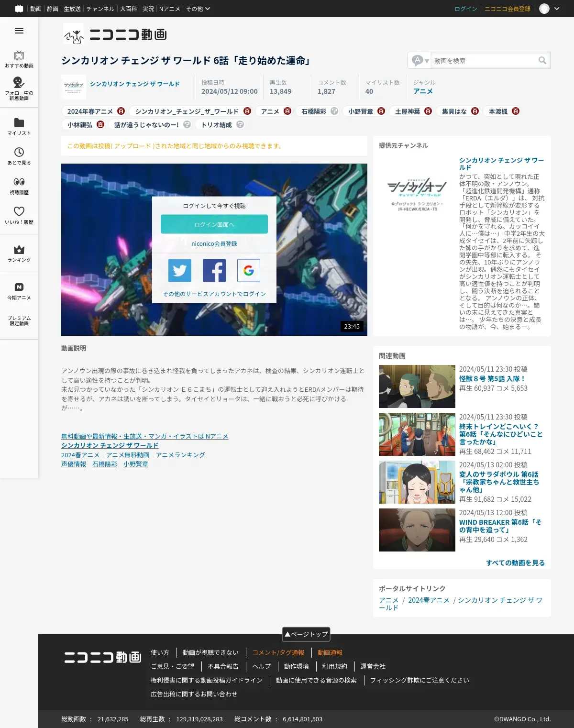
Task: Select Nアニメ in the top navigation
Action: [x=170, y=9]
